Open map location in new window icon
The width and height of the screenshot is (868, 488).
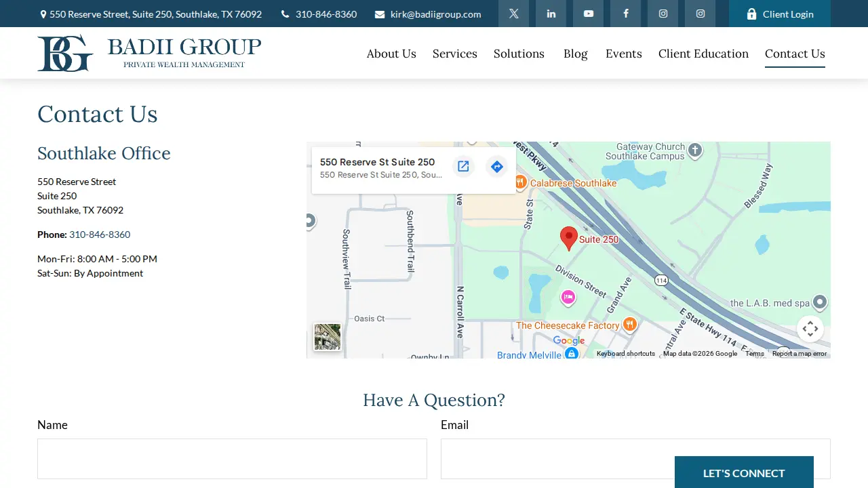click(x=463, y=167)
